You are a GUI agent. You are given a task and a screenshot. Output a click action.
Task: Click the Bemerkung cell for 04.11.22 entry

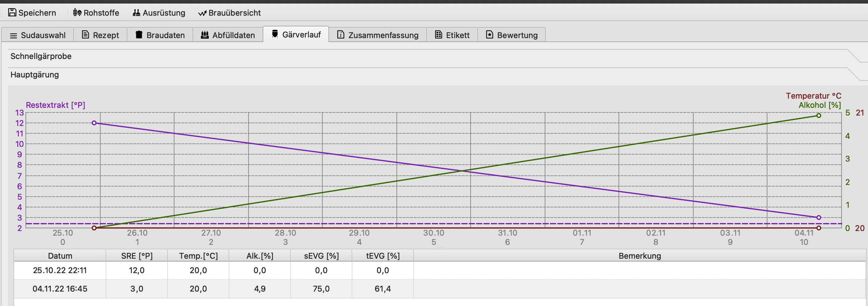(x=639, y=289)
